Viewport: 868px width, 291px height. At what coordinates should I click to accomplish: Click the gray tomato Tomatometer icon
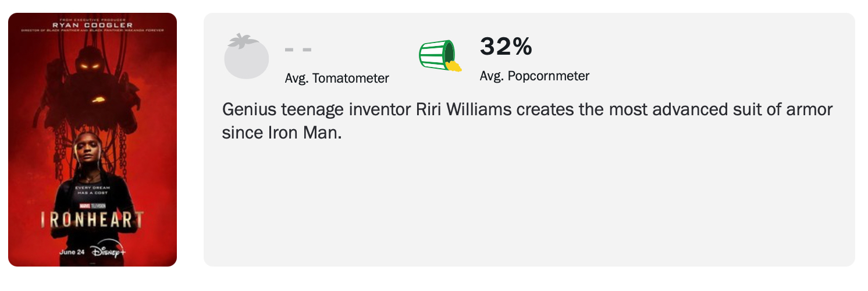click(246, 58)
